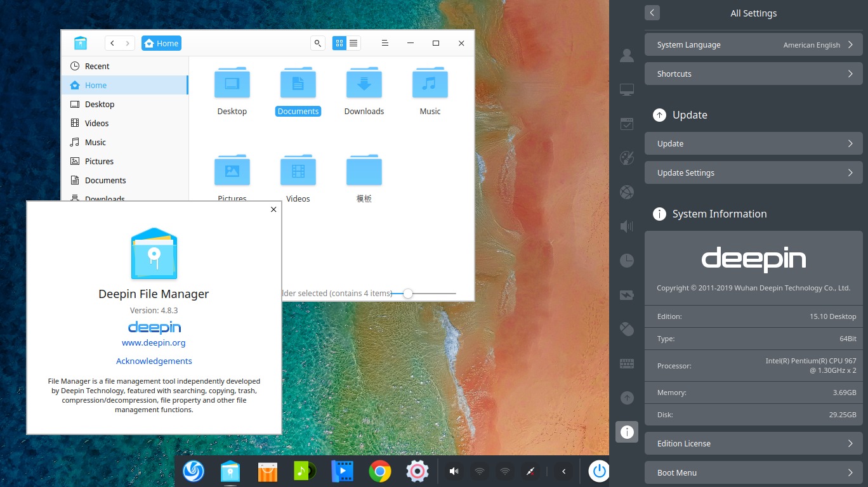Open Network globe icon in settings sidebar
This screenshot has width=868, height=487.
pyautogui.click(x=627, y=192)
